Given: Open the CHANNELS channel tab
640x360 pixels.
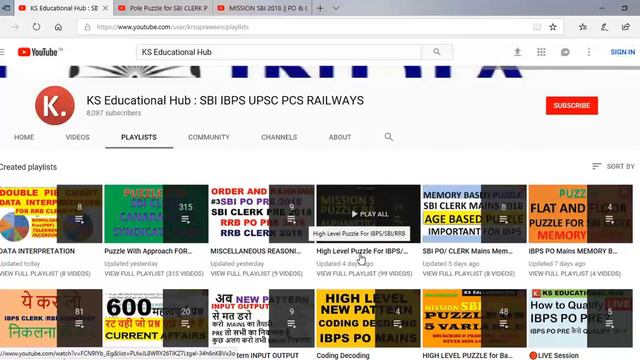Looking at the screenshot, I should pyautogui.click(x=279, y=137).
